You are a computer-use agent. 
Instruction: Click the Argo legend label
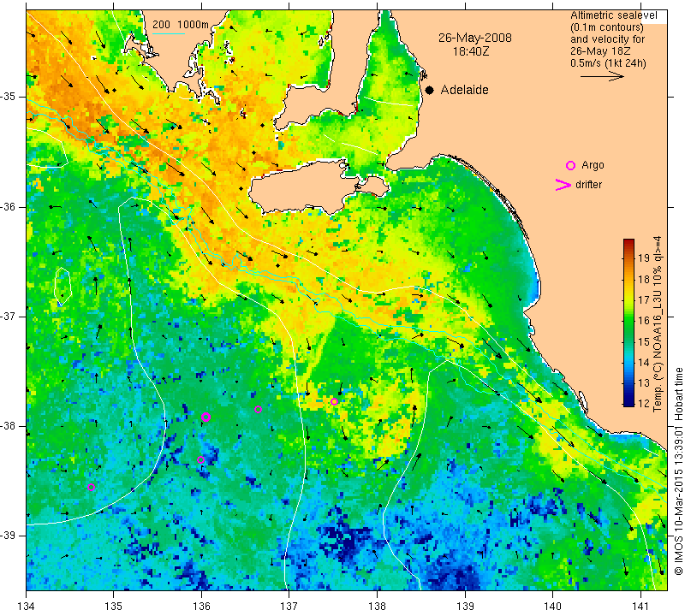click(x=593, y=165)
